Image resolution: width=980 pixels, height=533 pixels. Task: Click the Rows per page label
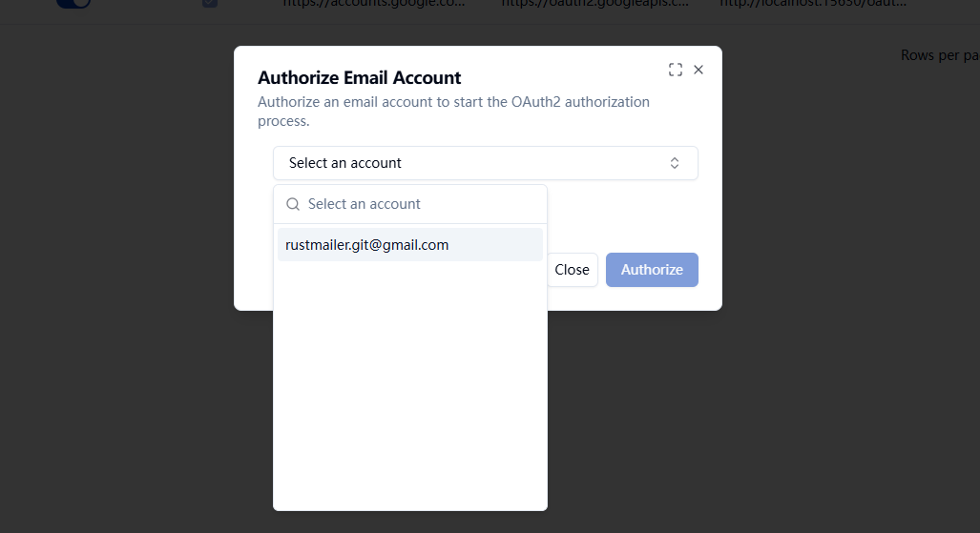(940, 55)
